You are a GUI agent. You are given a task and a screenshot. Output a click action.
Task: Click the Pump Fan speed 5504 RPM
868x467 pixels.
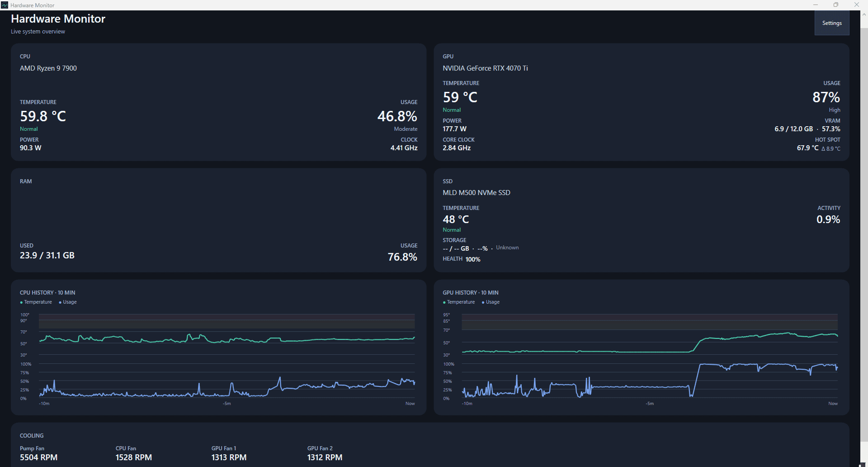(38, 457)
